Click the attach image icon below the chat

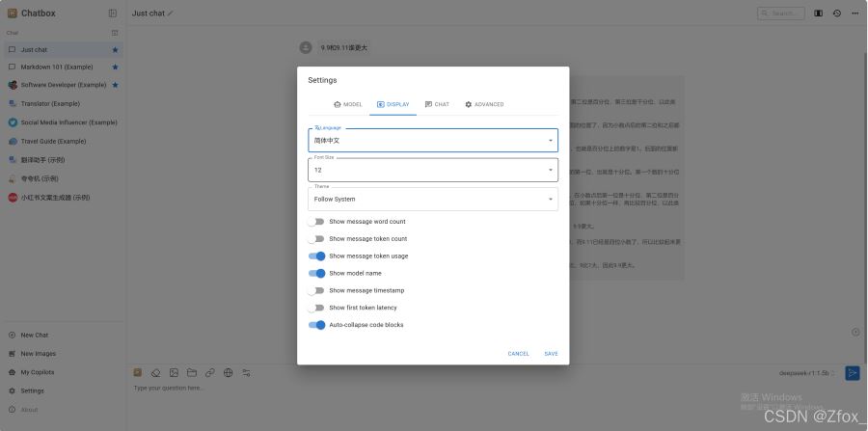(174, 372)
